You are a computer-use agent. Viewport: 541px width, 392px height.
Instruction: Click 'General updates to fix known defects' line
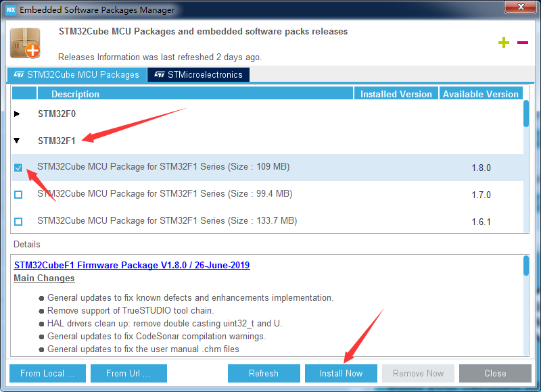point(191,297)
